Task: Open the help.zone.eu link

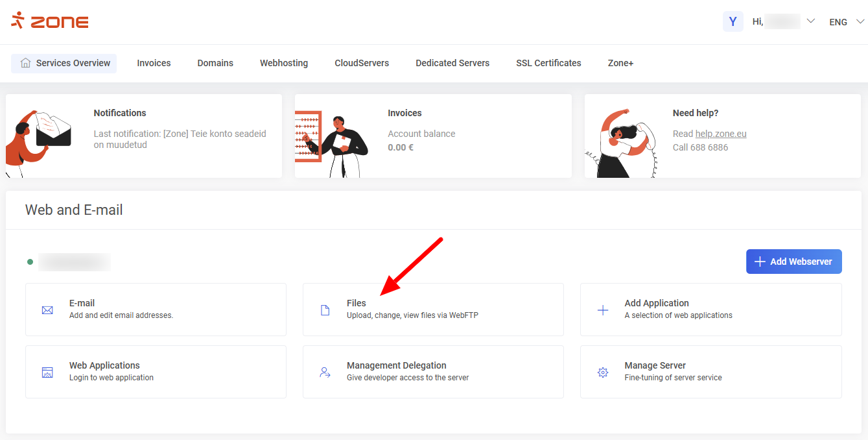Action: [721, 134]
